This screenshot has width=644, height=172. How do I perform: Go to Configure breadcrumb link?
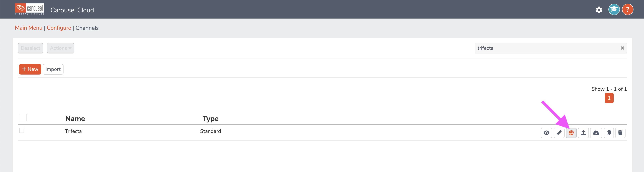click(59, 28)
